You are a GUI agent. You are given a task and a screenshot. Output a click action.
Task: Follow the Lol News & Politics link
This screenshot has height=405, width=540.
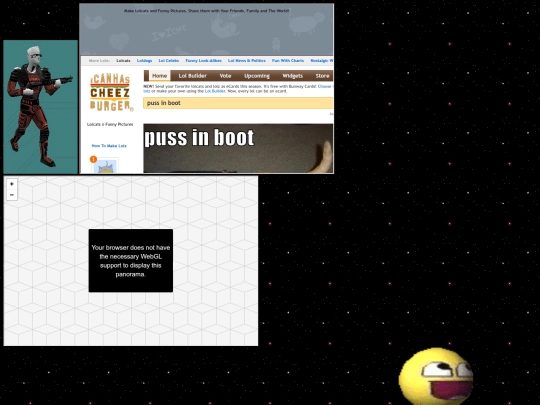(247, 61)
